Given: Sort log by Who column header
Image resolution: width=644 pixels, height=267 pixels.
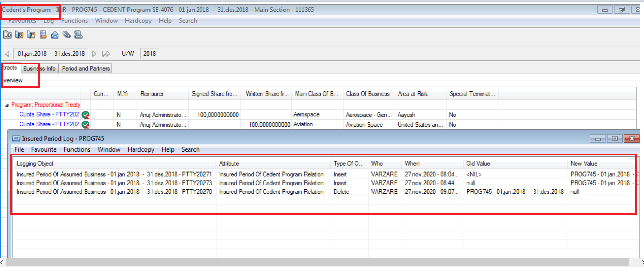Looking at the screenshot, I should pos(377,164).
